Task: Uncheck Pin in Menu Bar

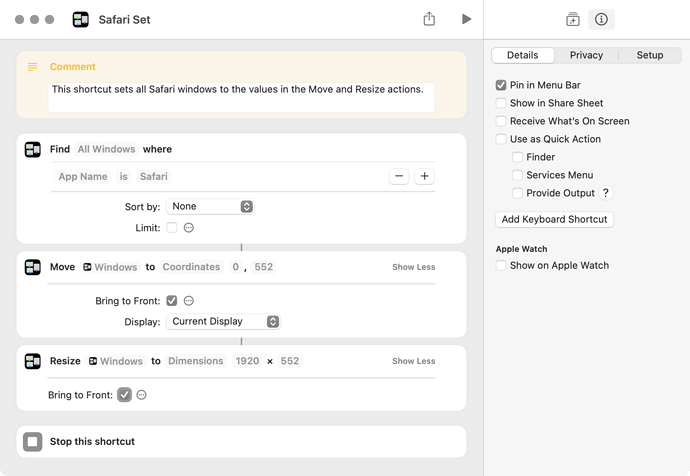Action: tap(501, 85)
